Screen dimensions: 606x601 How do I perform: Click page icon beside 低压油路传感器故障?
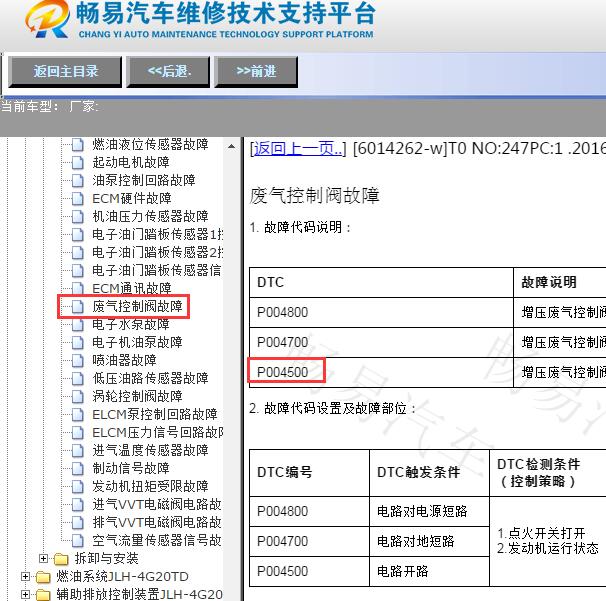[78, 378]
